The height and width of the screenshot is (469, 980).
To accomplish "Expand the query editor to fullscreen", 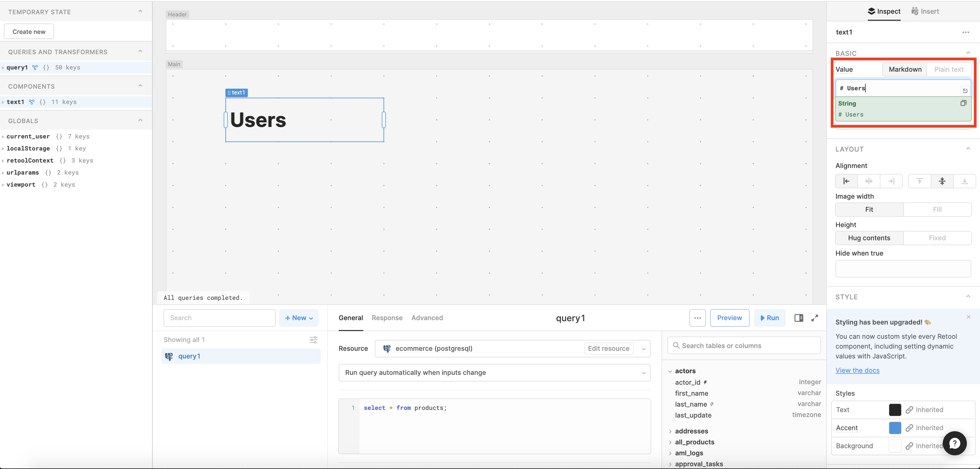I will click(x=814, y=318).
